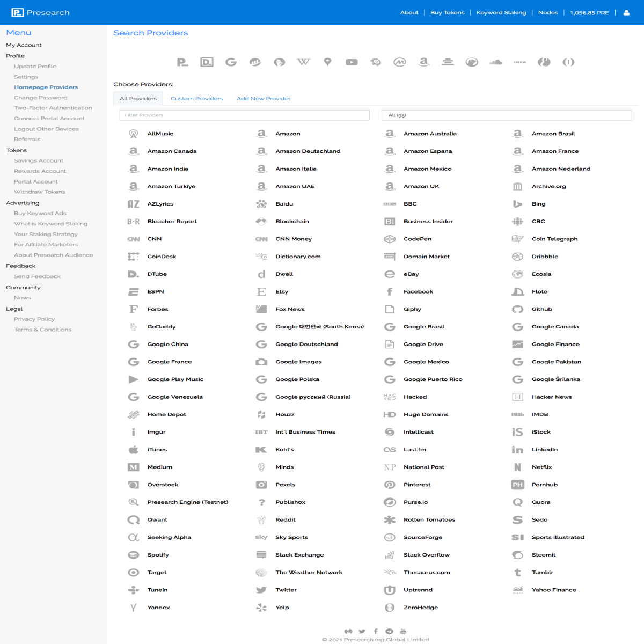Click the iTunes apple icon
Viewport: 644px width, 644px height.
point(133,450)
